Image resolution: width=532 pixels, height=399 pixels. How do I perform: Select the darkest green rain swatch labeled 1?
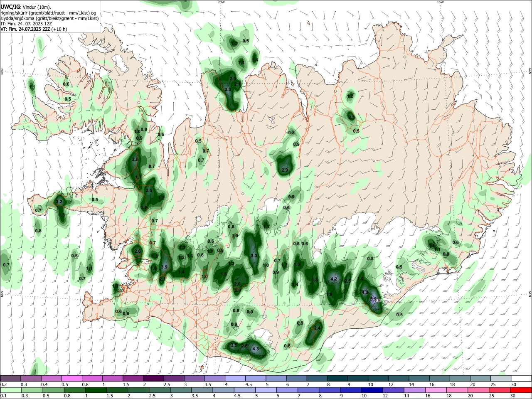[x=96, y=390]
